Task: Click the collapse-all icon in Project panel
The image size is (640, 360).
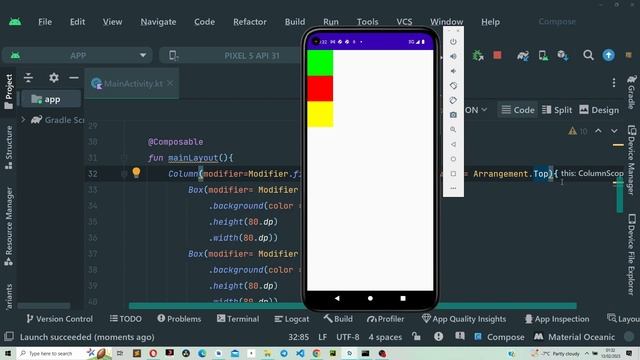Action: [28, 78]
